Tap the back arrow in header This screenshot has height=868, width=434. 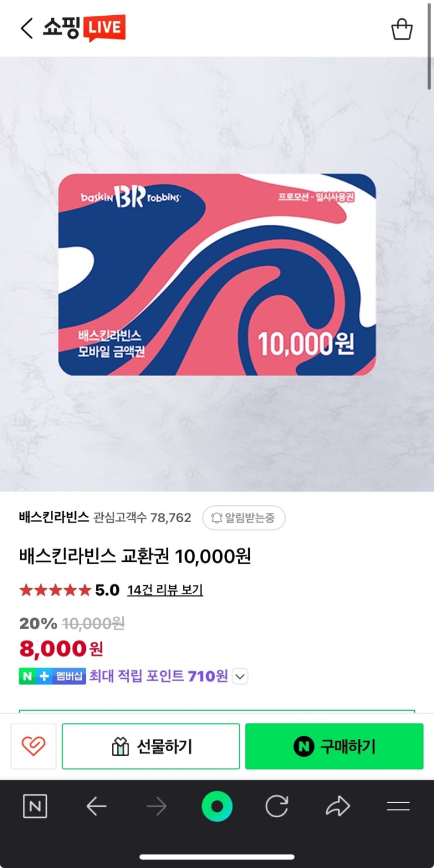(26, 28)
